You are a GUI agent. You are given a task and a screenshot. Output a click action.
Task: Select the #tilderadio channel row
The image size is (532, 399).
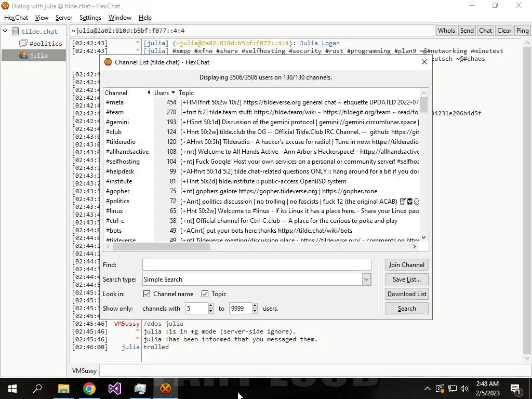click(262, 141)
